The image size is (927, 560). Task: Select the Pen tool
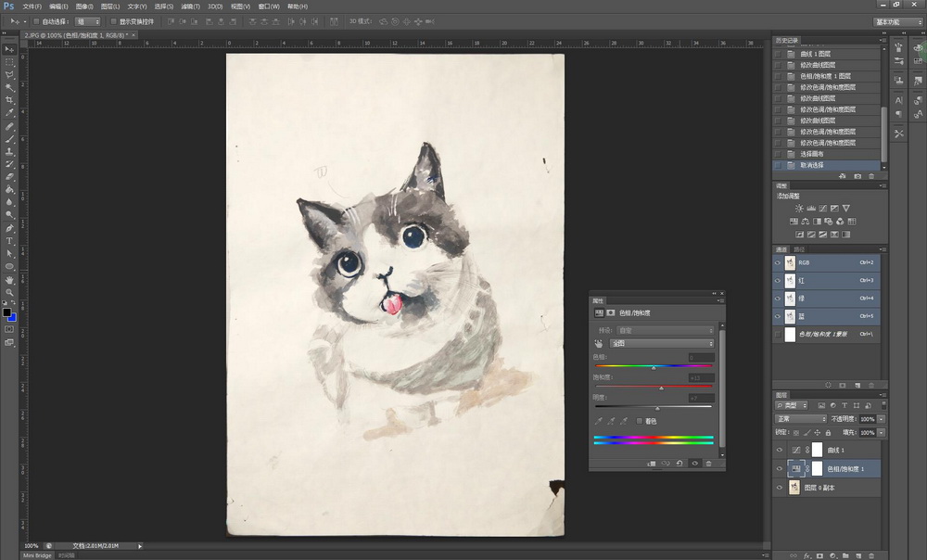click(x=9, y=228)
